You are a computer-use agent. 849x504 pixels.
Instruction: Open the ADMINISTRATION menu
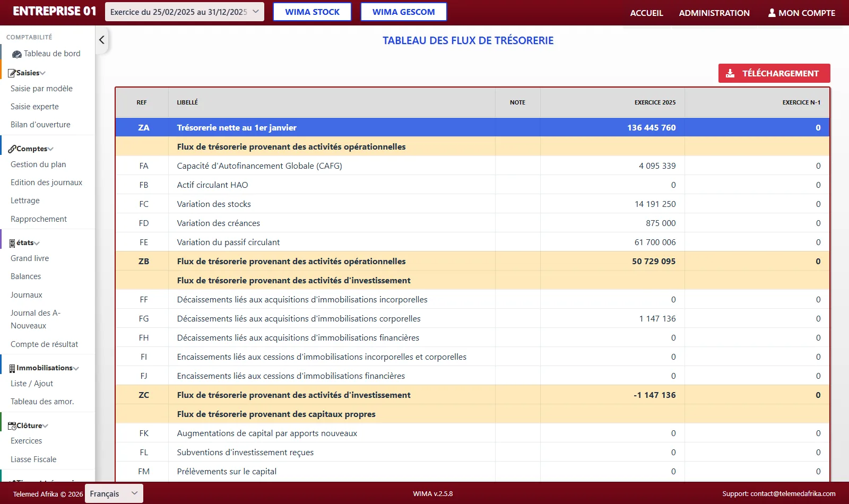click(714, 13)
